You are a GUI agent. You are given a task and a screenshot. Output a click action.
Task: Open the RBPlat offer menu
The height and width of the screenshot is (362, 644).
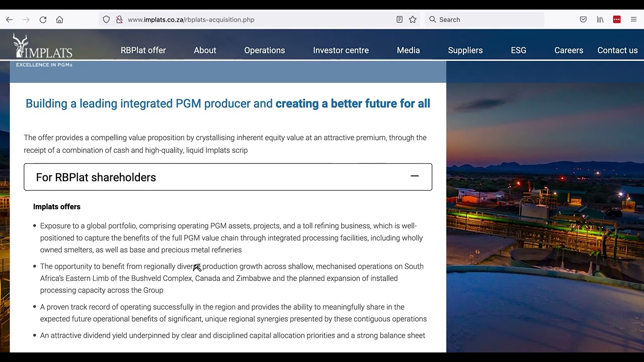point(143,50)
